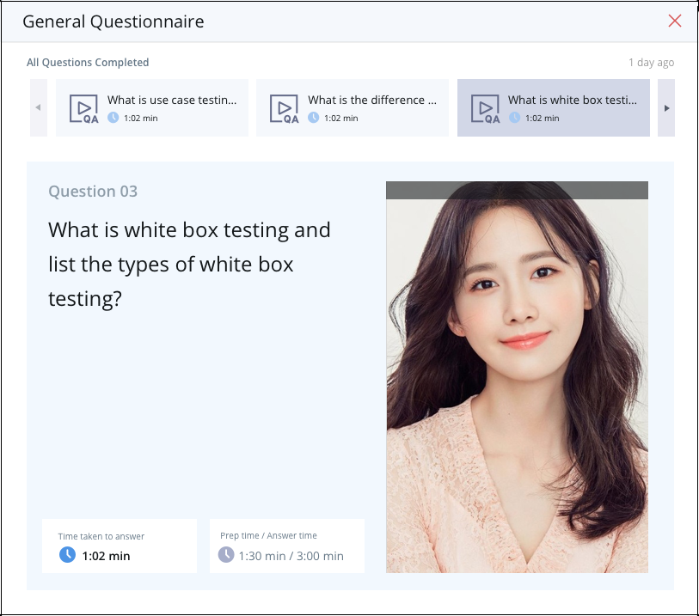
Task: Click the 'All Questions Completed' status label
Action: tap(88, 63)
